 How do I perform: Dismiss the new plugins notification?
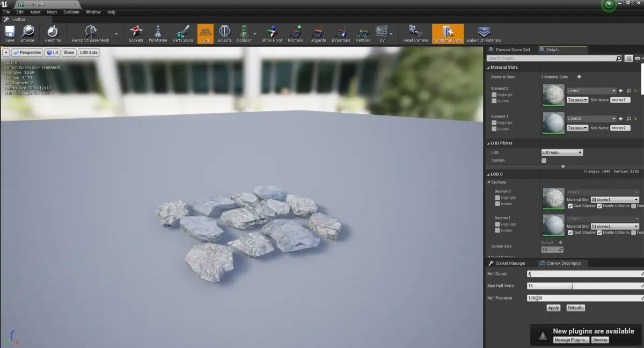600,340
